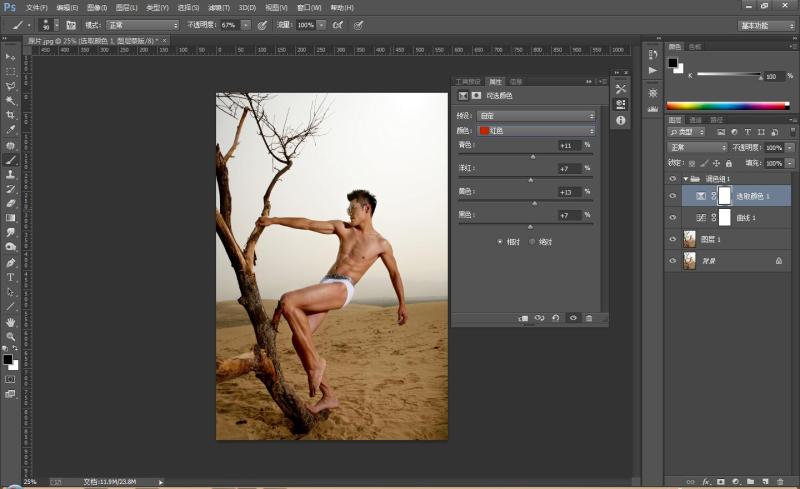
Task: Open layer opacity 100% arrow
Action: 790,148
